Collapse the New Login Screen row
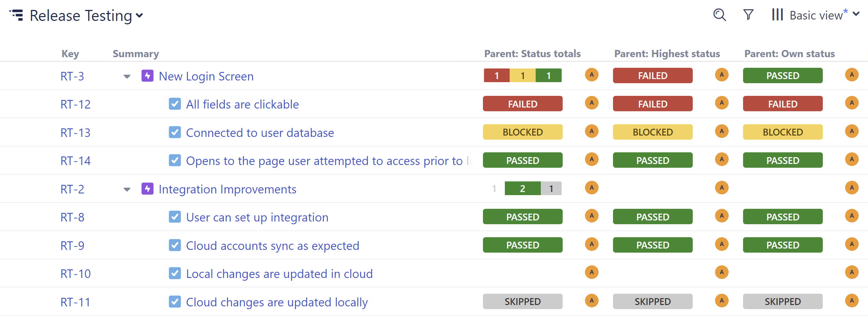The height and width of the screenshot is (318, 868). 127,77
